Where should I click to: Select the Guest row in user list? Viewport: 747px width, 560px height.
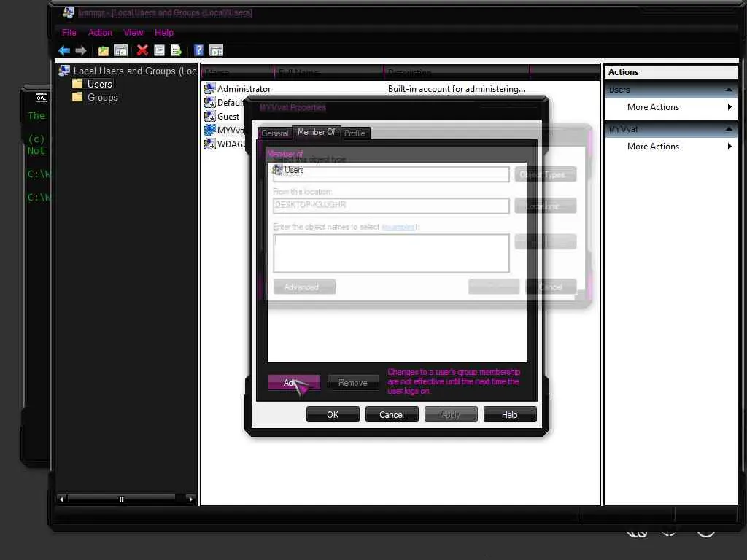(224, 116)
